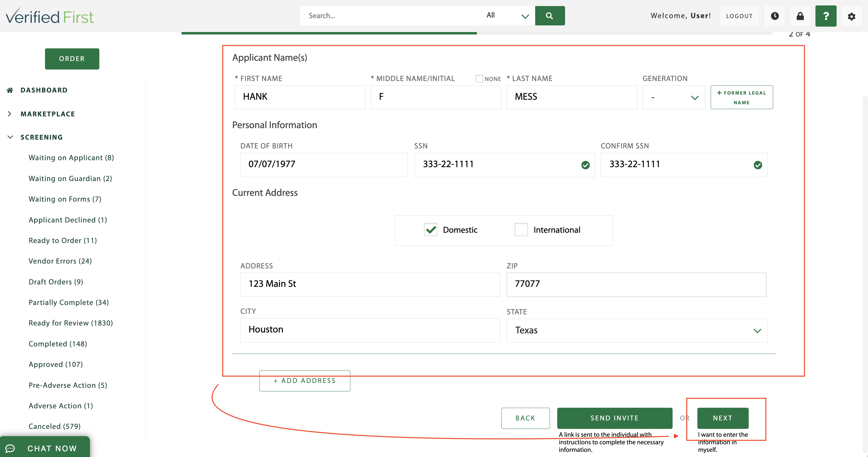Click the green search magnifier button
Viewport: 868px width, 457px height.
coord(550,16)
